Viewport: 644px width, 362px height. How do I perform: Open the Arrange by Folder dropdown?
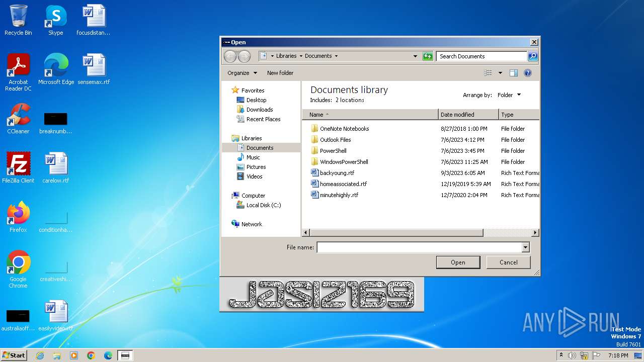coord(509,95)
